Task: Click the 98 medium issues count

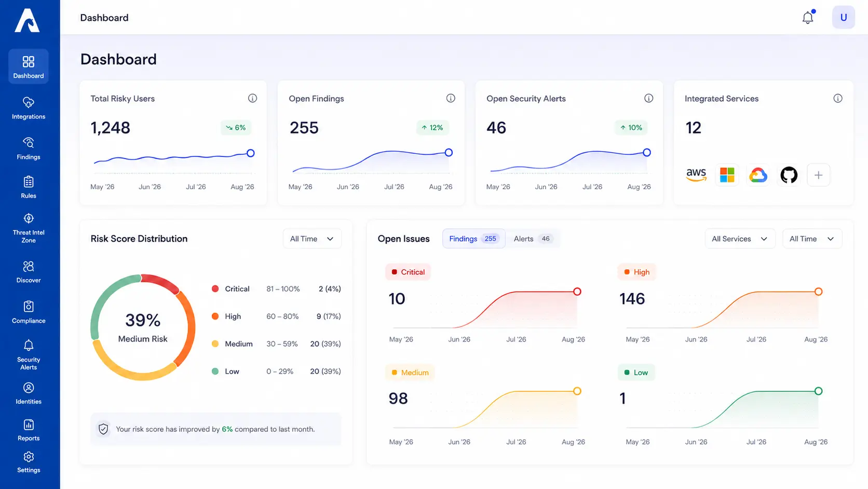Action: [398, 399]
